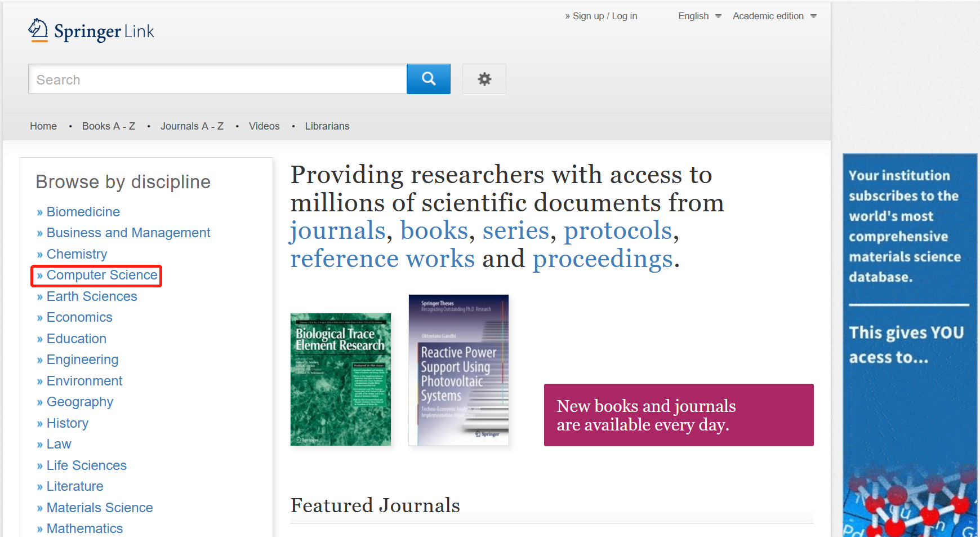Follow the 'journals' link in headline

point(337,231)
